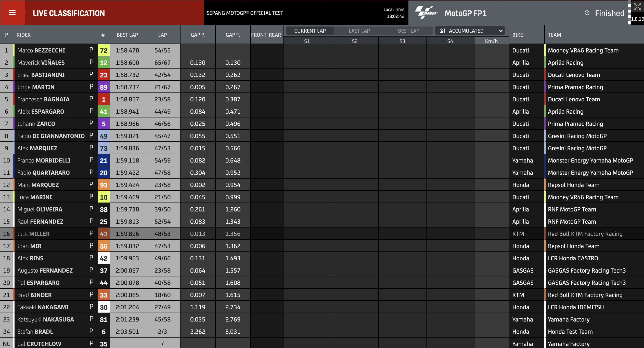The width and height of the screenshot is (644, 348).
Task: Select rider Augusto FERNANDEZ
Action: 45,271
